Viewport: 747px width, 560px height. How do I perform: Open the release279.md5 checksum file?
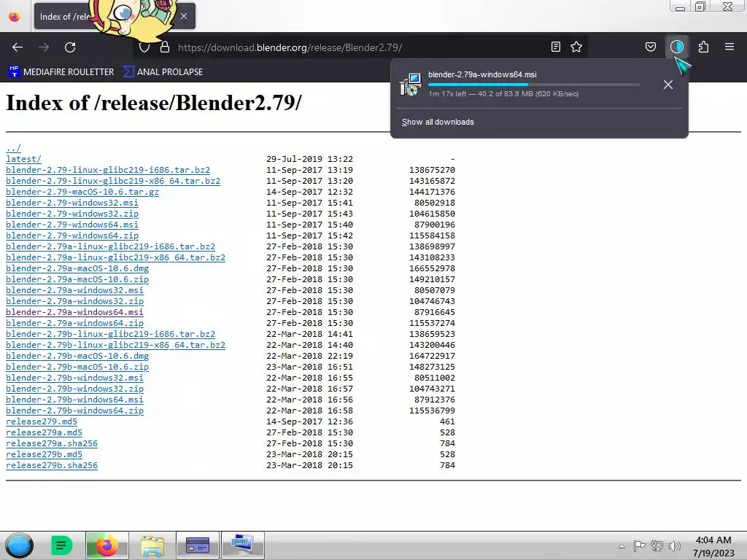(x=42, y=422)
